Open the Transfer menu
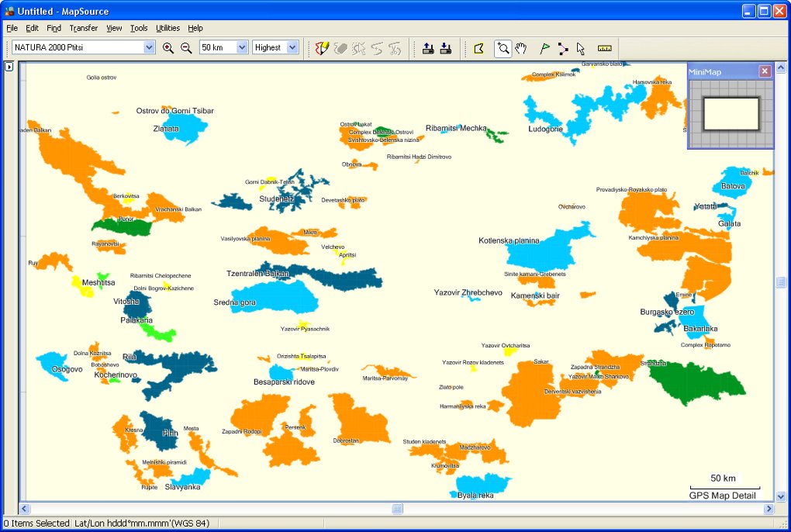791x532 pixels. (x=84, y=28)
